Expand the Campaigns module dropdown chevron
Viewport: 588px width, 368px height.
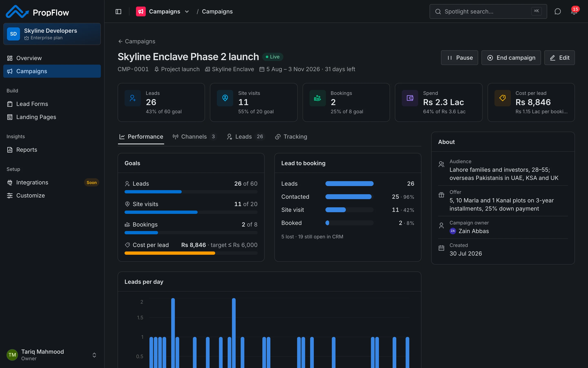(x=187, y=11)
